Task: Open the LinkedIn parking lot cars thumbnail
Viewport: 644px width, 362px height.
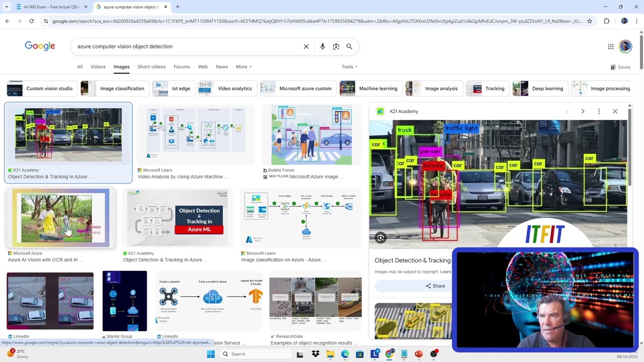Action: coord(50,301)
